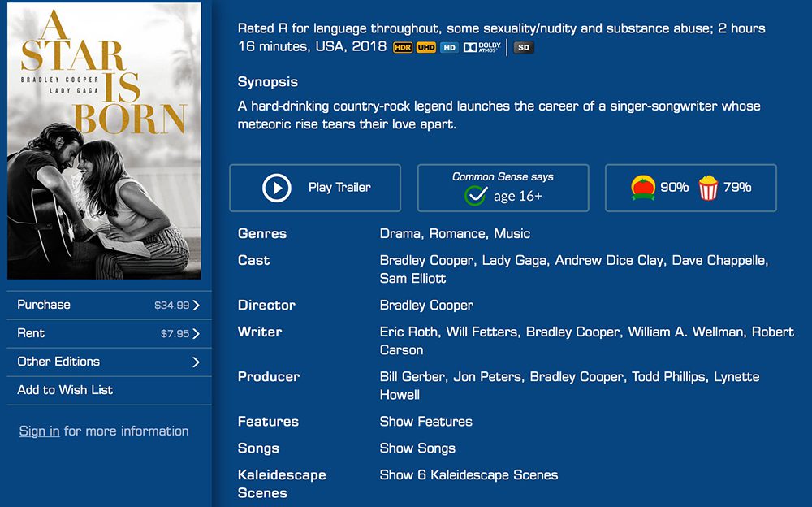This screenshot has width=812, height=507.
Task: Click writer Robert Carson
Action: tap(587, 340)
